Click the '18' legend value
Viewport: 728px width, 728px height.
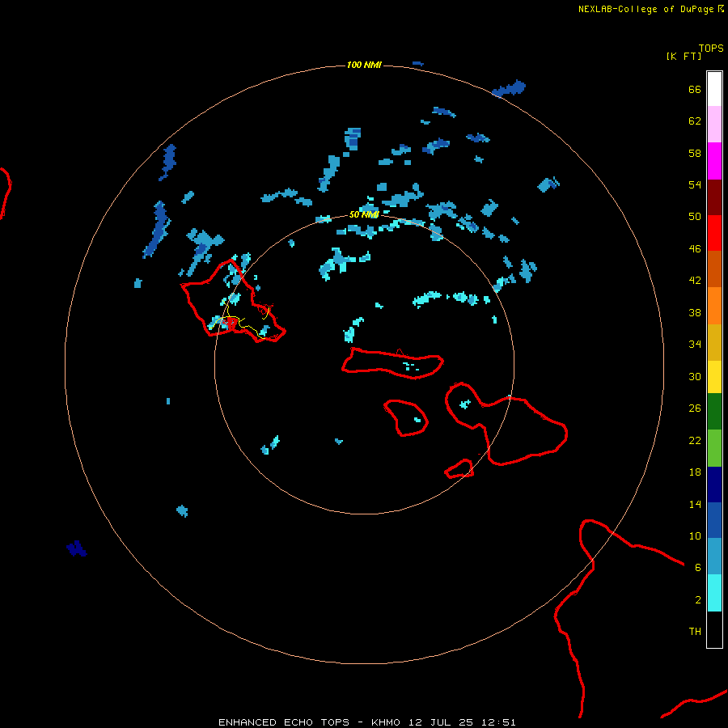click(x=695, y=472)
